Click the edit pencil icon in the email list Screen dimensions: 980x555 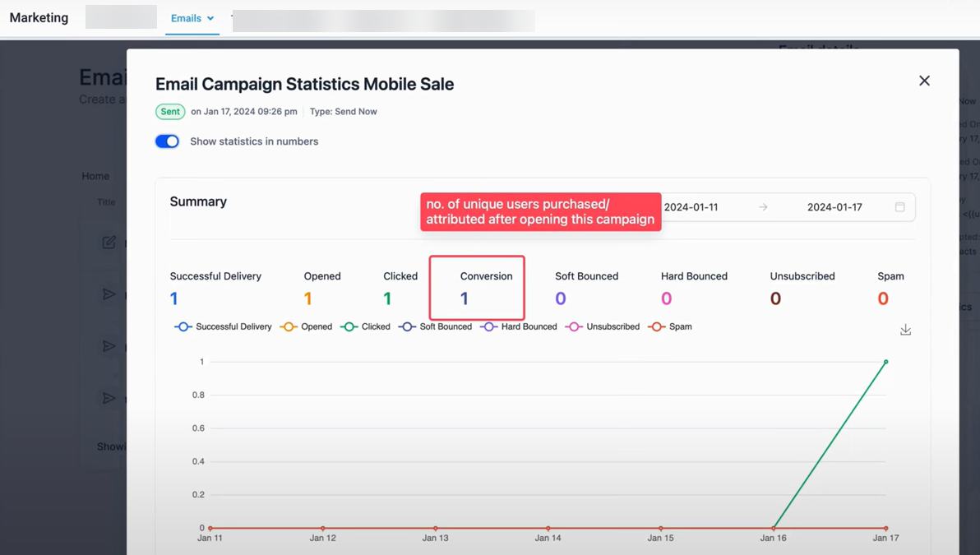109,243
